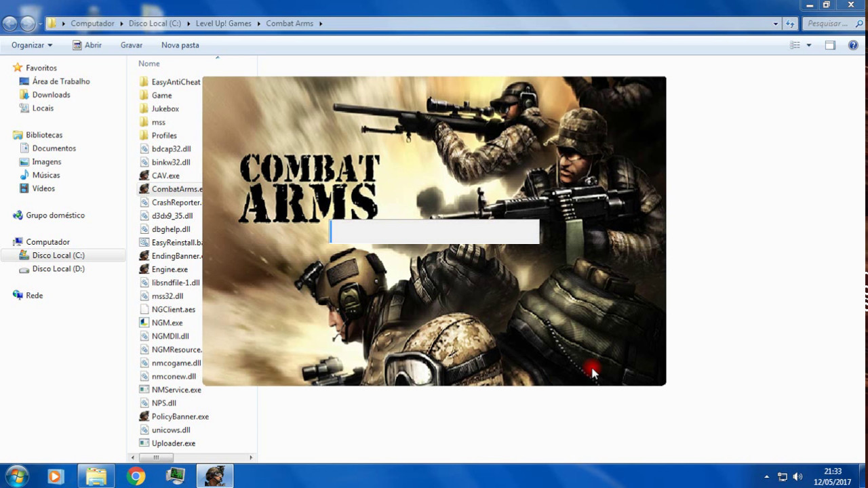Open the Organizar dropdown menu
This screenshot has width=868, height=488.
click(x=32, y=45)
